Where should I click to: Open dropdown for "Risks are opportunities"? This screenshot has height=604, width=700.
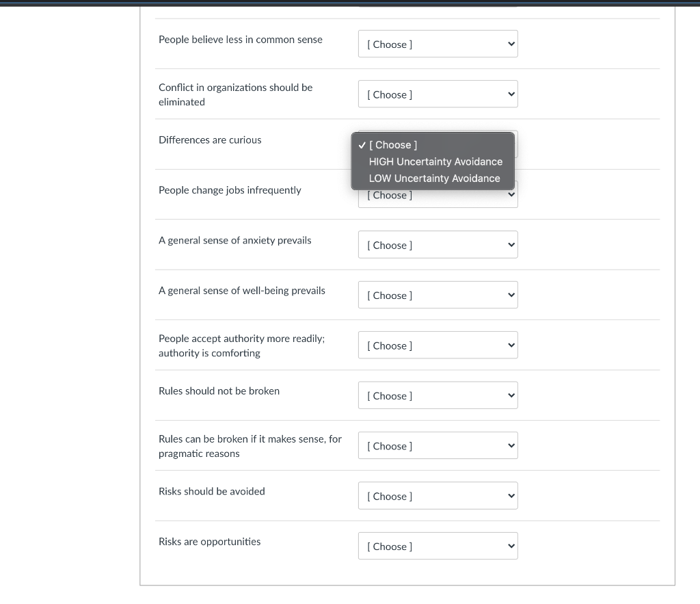(437, 547)
